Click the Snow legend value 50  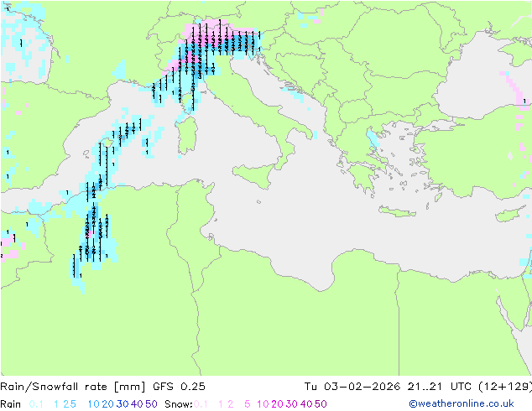pyautogui.click(x=321, y=404)
